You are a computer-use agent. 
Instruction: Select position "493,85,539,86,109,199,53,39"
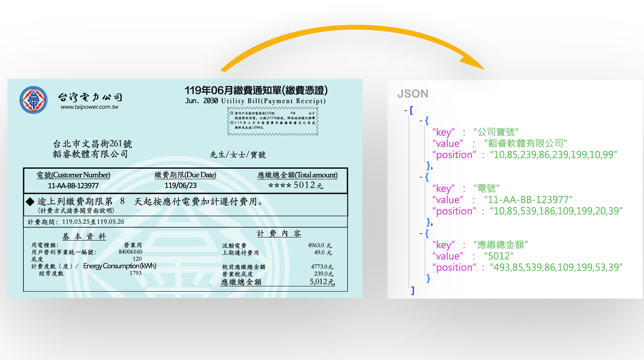556,267
